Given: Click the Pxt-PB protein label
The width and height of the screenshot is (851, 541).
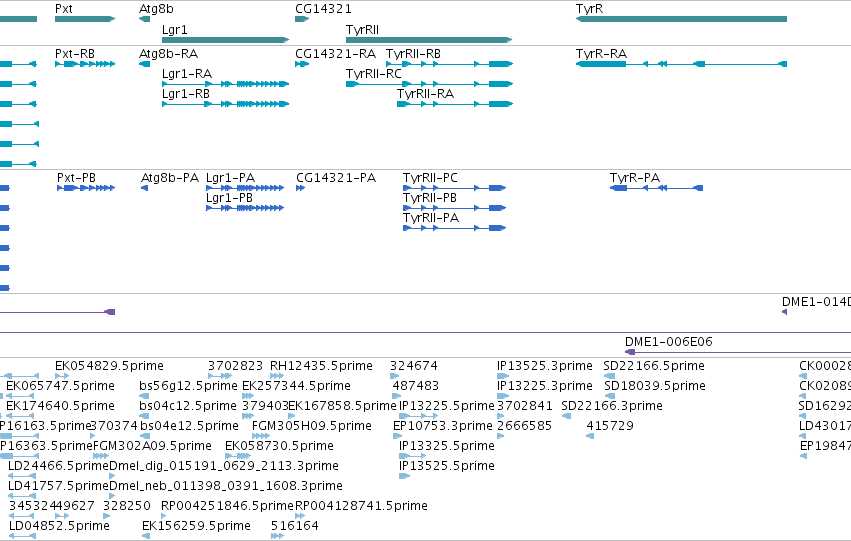Looking at the screenshot, I should (76, 178).
